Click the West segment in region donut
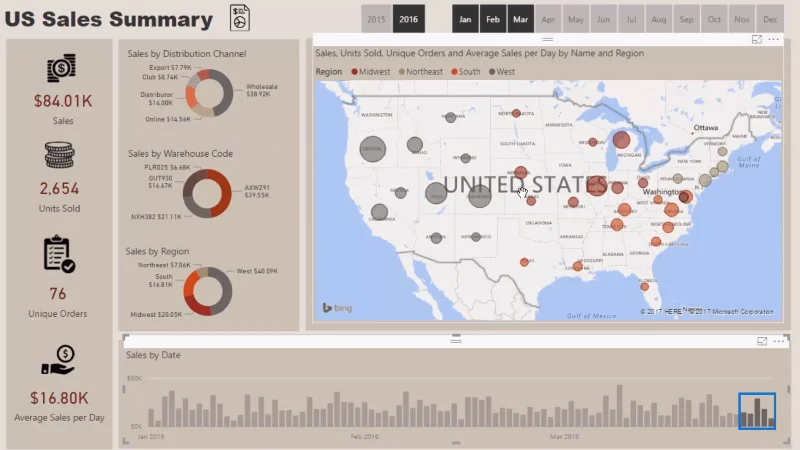The image size is (800, 450). (224, 290)
